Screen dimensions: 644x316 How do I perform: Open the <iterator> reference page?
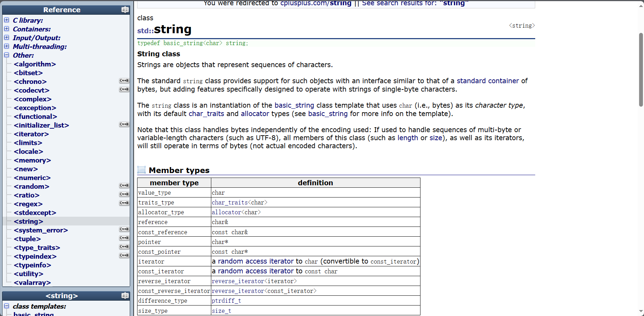point(31,134)
